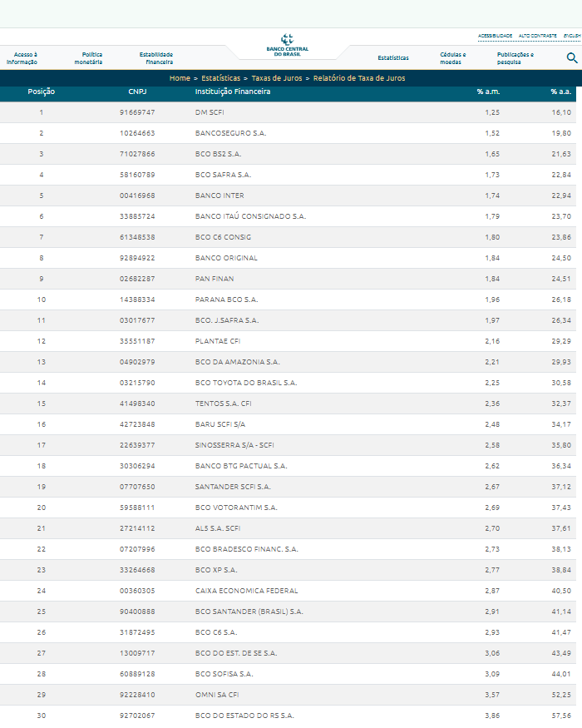Select BCO XP S.A. institution name
This screenshot has height=728, width=582.
tap(216, 570)
